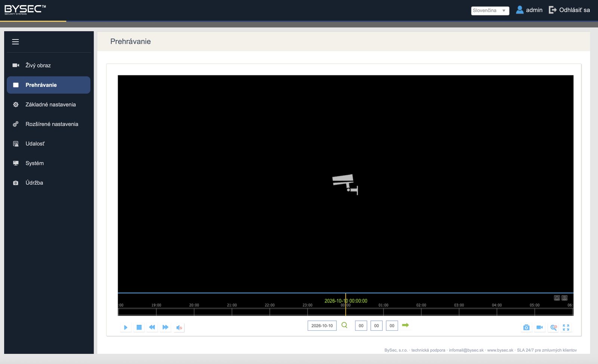Expand the Slovenčina language dropdown
598x364 pixels.
pos(490,10)
